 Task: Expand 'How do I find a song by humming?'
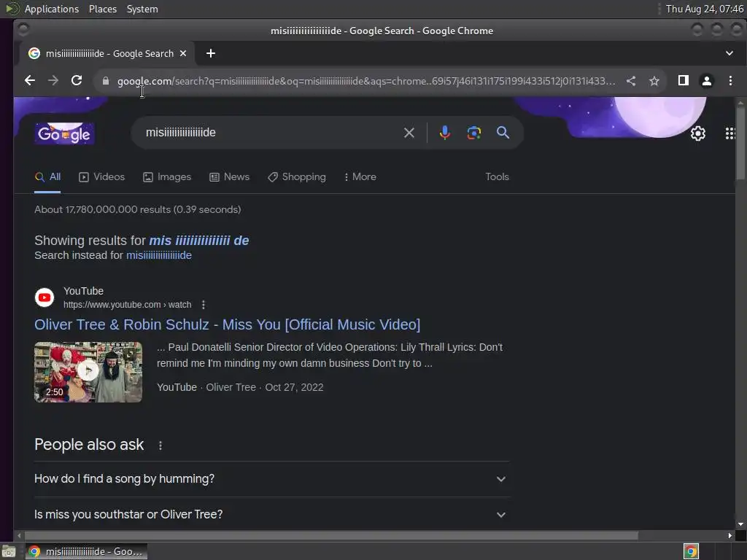(x=271, y=479)
